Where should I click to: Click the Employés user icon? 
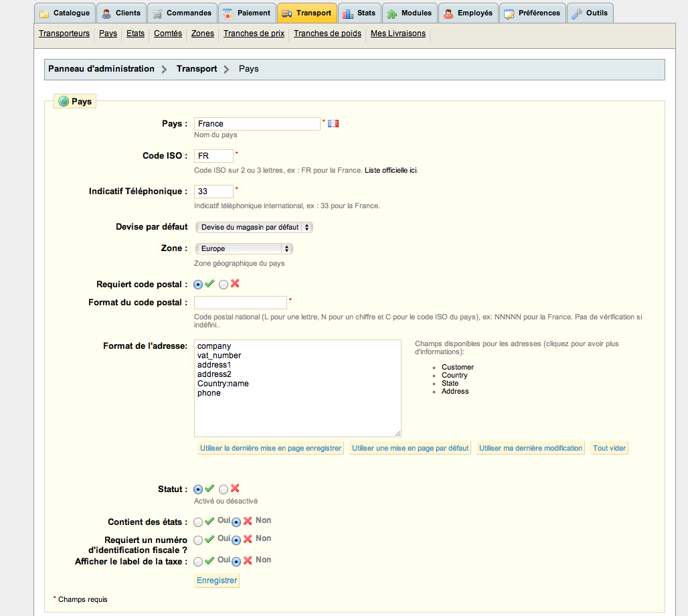tap(448, 14)
